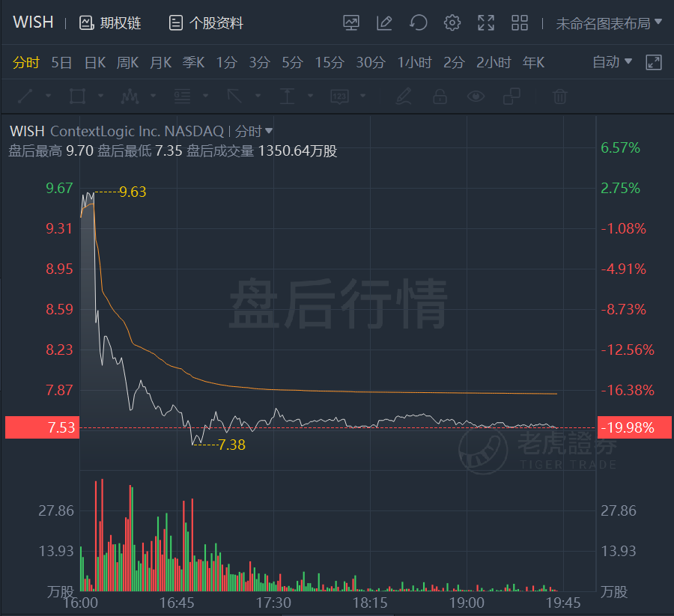This screenshot has width=674, height=616.
Task: Switch to the 年K yearly chart tab
Action: (533, 63)
